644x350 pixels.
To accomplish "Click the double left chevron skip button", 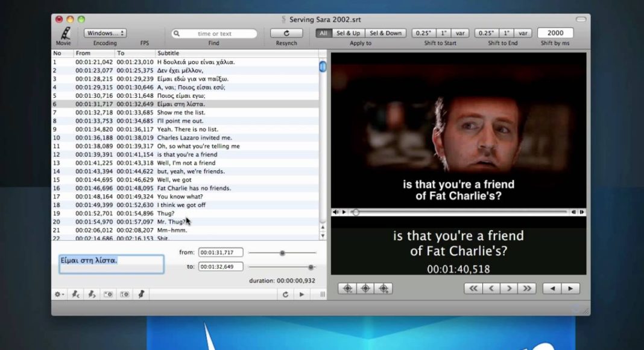I will (473, 288).
